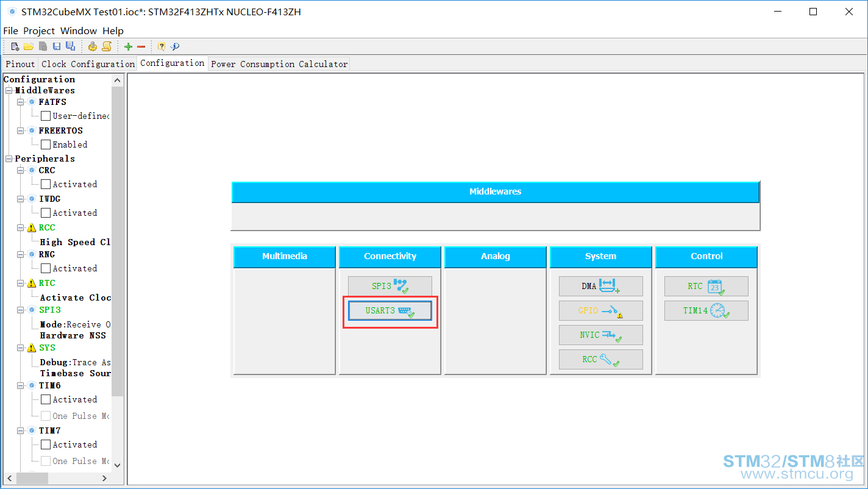Image resolution: width=868 pixels, height=489 pixels.
Task: Open the Help menu
Action: (x=113, y=30)
